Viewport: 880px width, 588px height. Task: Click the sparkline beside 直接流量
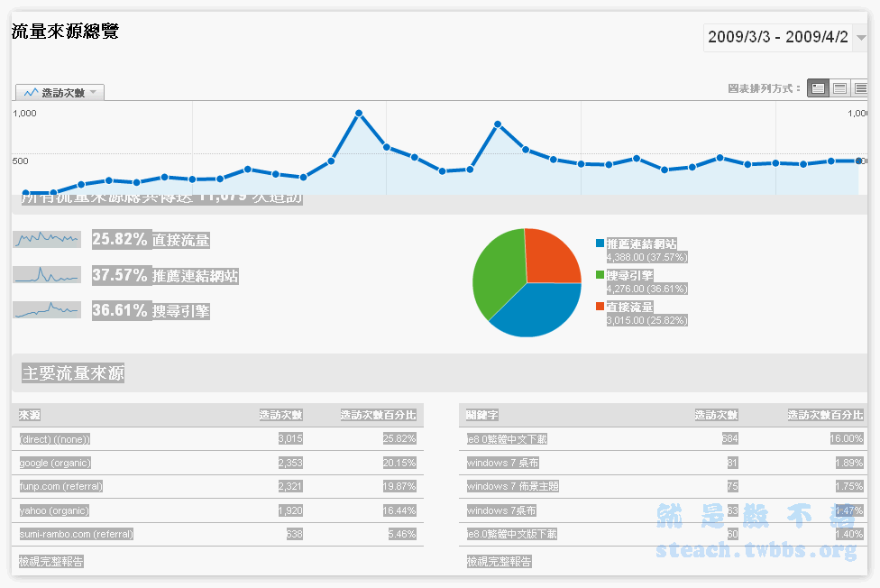[x=47, y=239]
